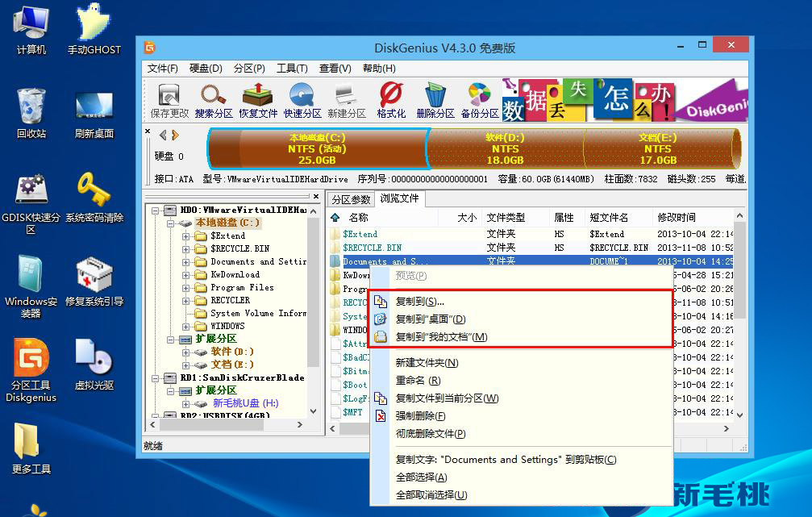This screenshot has width=812, height=517.
Task: Click the copy icon beside 复制到(S)...
Action: 381,302
